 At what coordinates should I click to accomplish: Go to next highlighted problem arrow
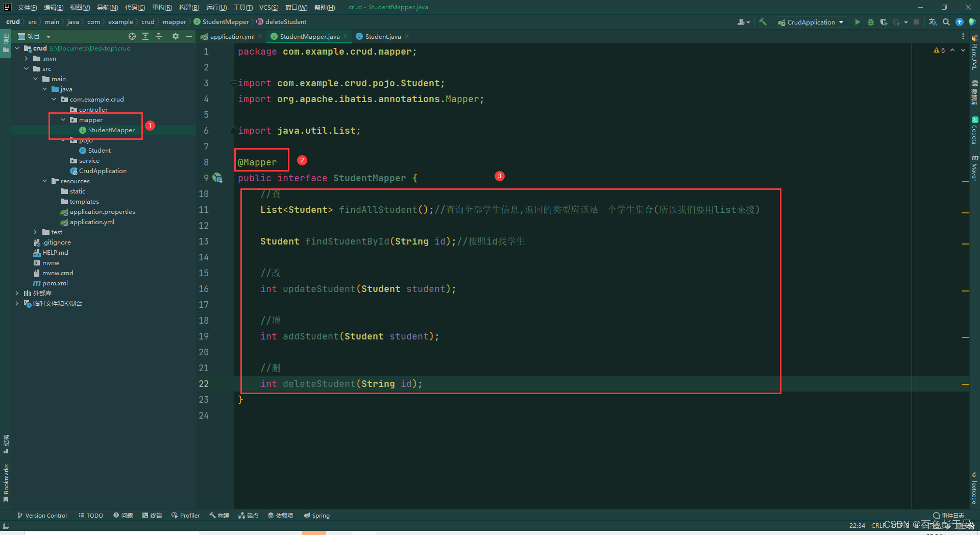[x=963, y=50]
